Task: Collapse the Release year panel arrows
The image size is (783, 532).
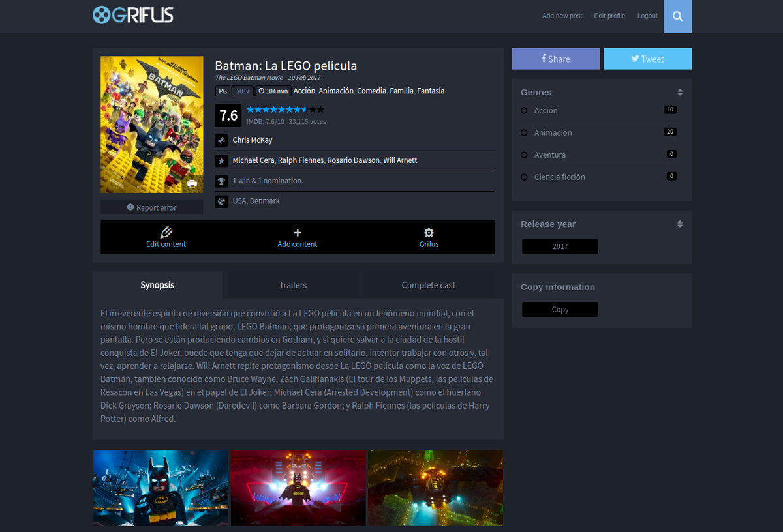Action: pyautogui.click(x=680, y=224)
